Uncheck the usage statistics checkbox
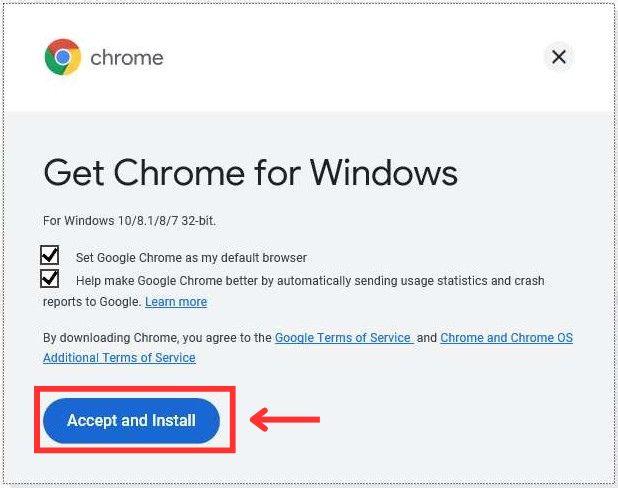 click(x=51, y=279)
